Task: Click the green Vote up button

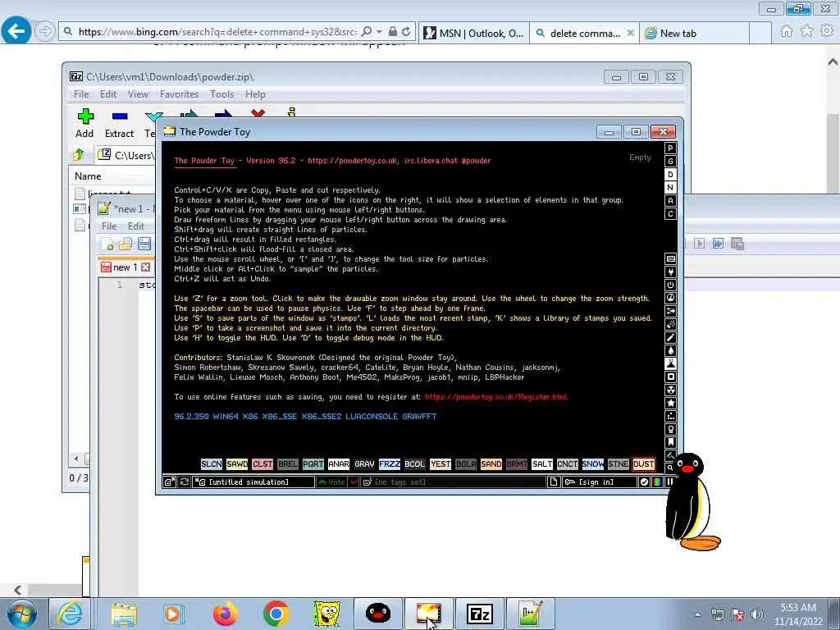Action: (332, 482)
